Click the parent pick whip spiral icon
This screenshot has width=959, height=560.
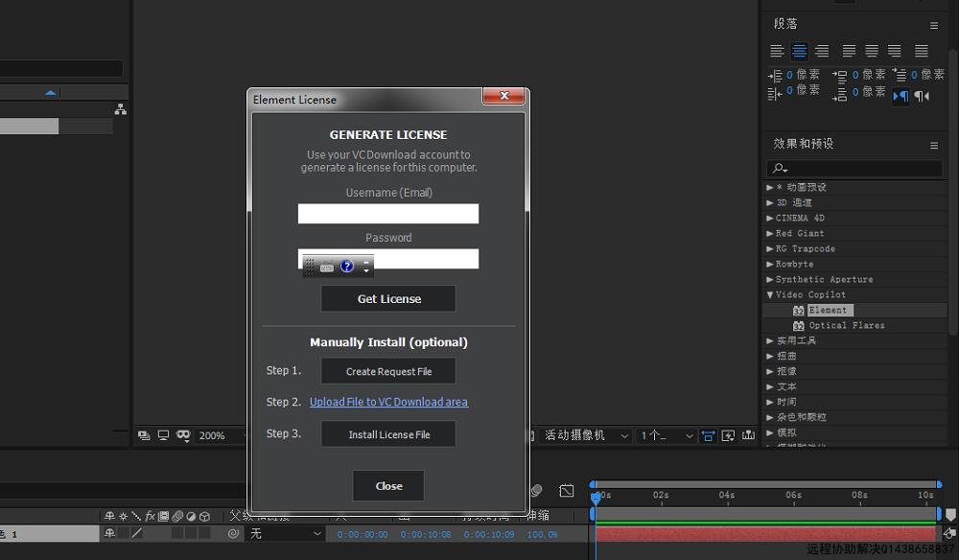tap(233, 534)
